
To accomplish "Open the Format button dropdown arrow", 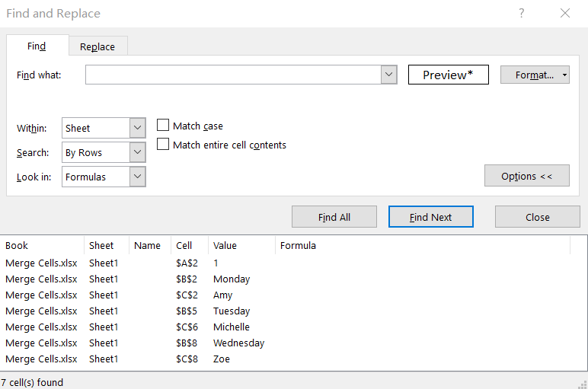I will [564, 75].
